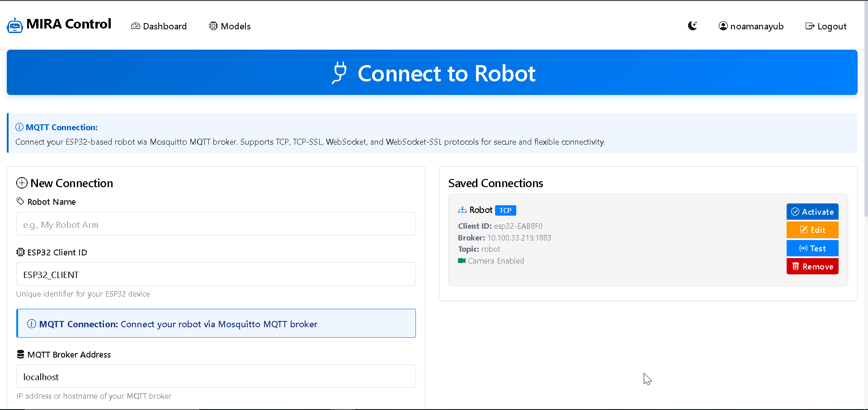The image size is (868, 410).
Task: Open the Dashboard page
Action: [x=159, y=26]
